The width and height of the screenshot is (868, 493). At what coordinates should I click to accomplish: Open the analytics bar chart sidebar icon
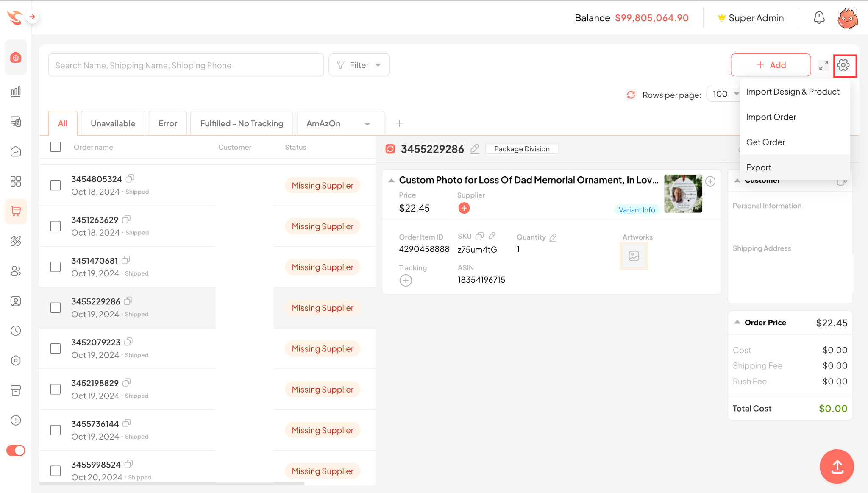[16, 92]
